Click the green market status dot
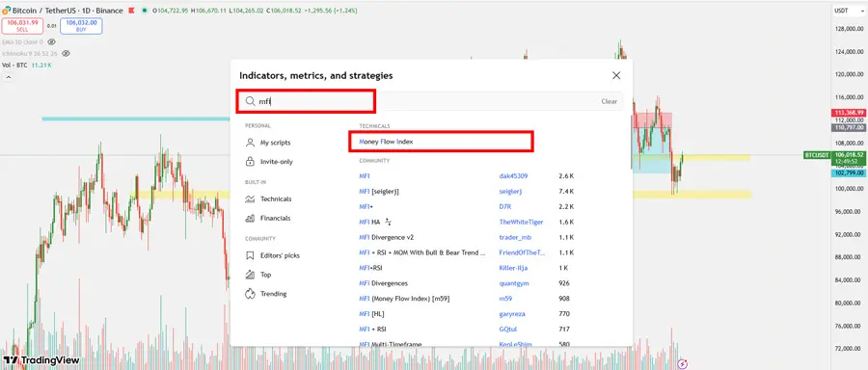The height and width of the screenshot is (370, 868). [145, 11]
